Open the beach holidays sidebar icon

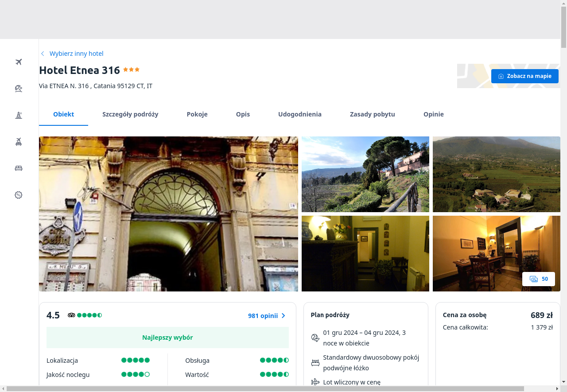pyautogui.click(x=19, y=89)
